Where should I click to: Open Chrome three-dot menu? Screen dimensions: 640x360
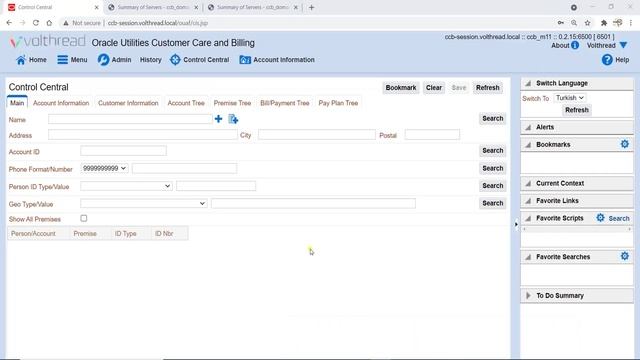[631, 23]
